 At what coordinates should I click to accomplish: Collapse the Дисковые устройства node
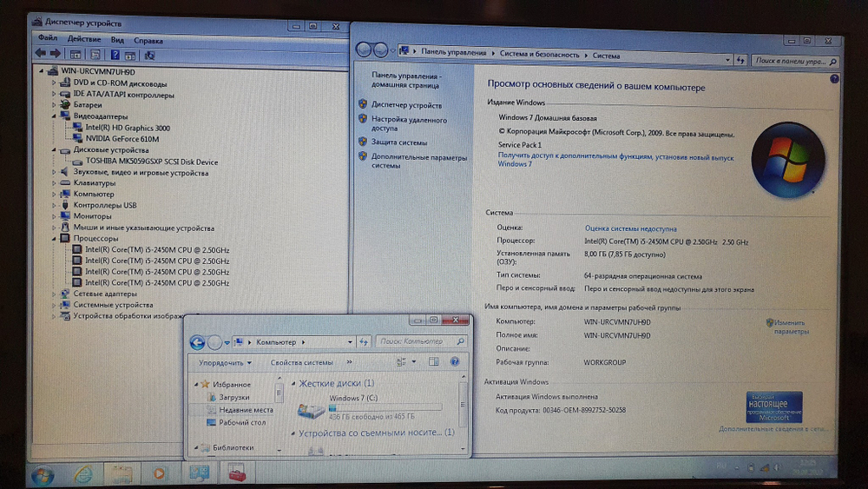[x=54, y=149]
